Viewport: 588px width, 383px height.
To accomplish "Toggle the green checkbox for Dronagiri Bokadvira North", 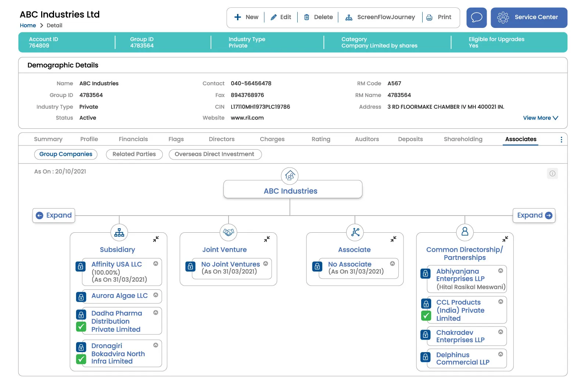I will [81, 359].
